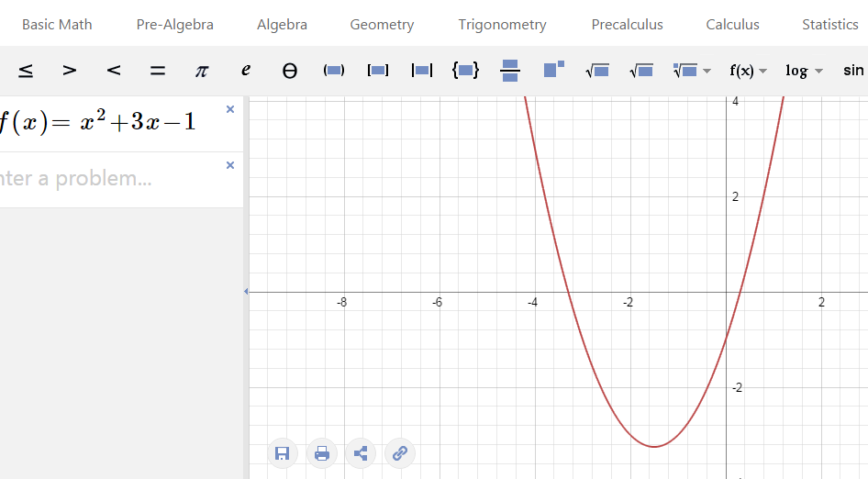Open the Calculus tab

pyautogui.click(x=732, y=25)
